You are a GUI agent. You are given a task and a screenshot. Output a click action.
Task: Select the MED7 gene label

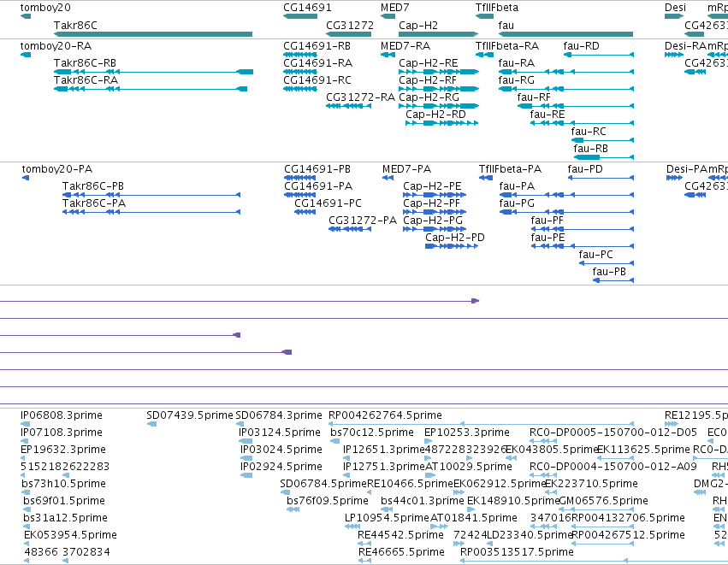click(394, 8)
